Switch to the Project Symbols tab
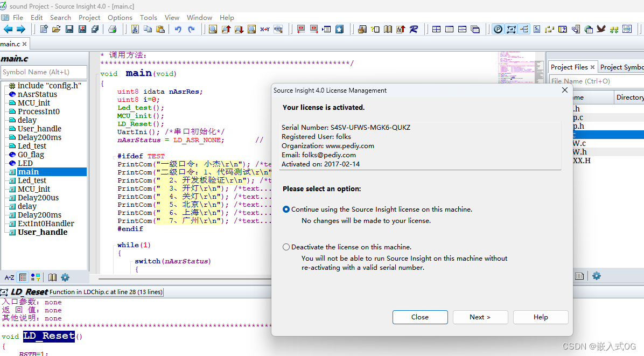The image size is (644, 356). [x=621, y=67]
